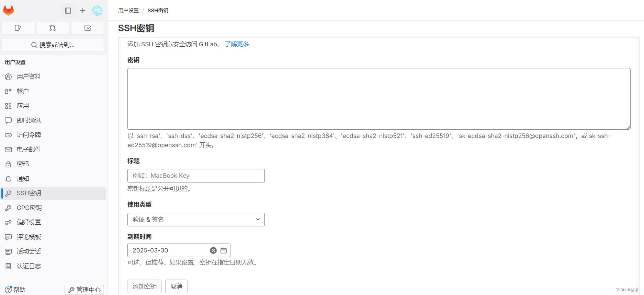
Task: Open 用户资料 profile settings
Action: [54, 76]
